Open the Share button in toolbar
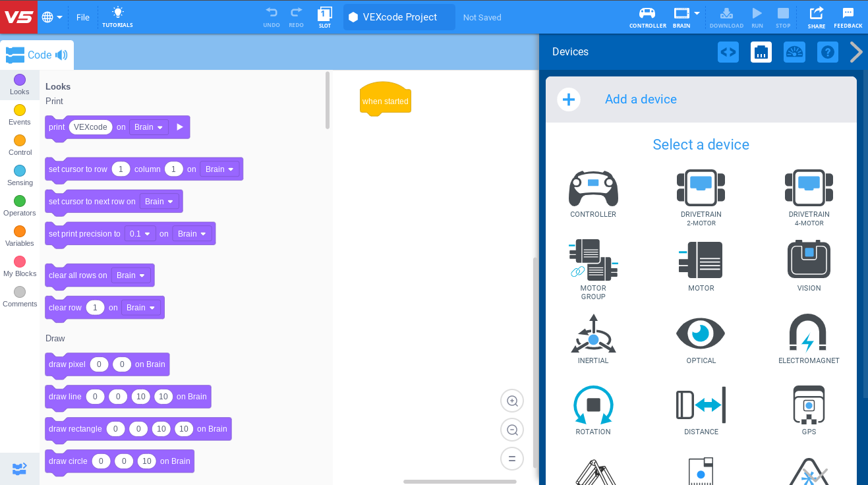Viewport: 868px width, 485px height. 816,17
